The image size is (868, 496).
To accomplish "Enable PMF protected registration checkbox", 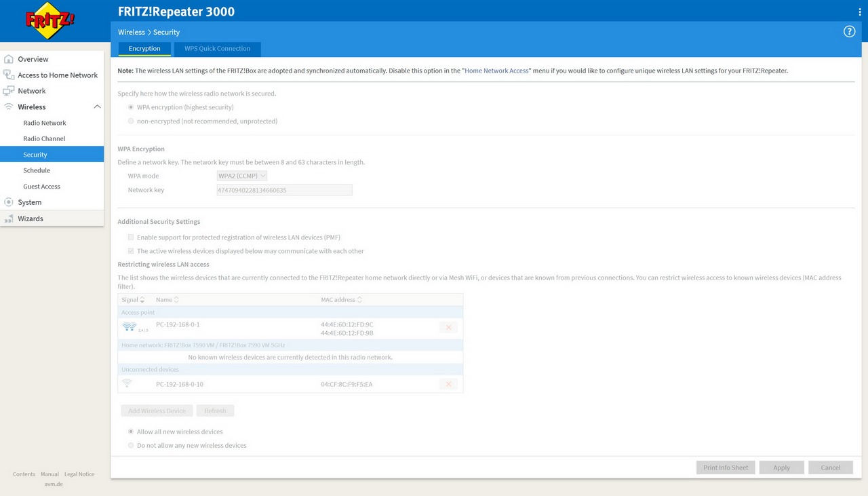I will [x=131, y=237].
